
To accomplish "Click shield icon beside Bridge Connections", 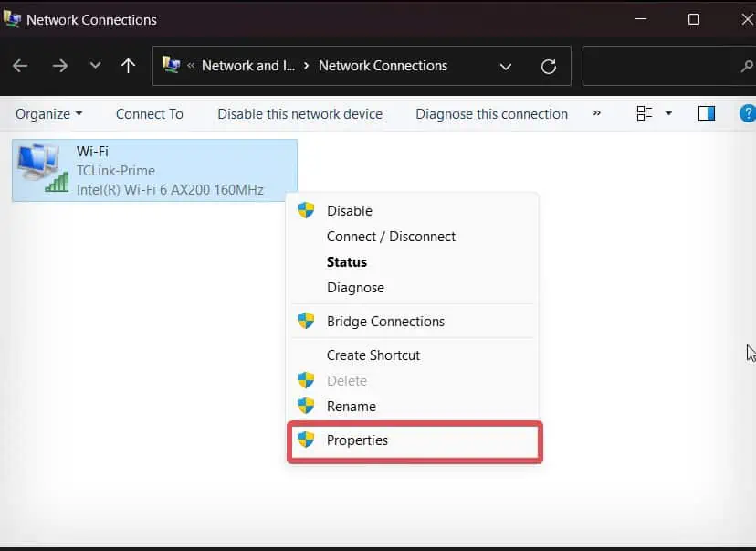I will 306,321.
